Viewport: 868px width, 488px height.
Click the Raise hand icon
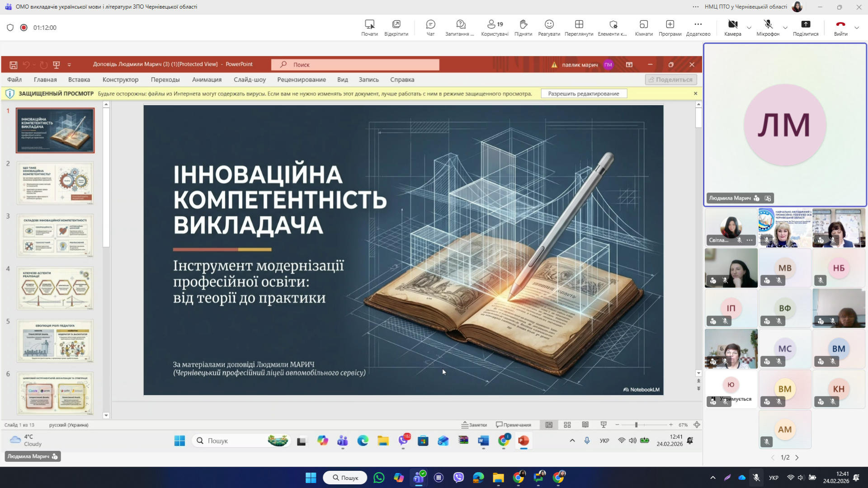(523, 27)
